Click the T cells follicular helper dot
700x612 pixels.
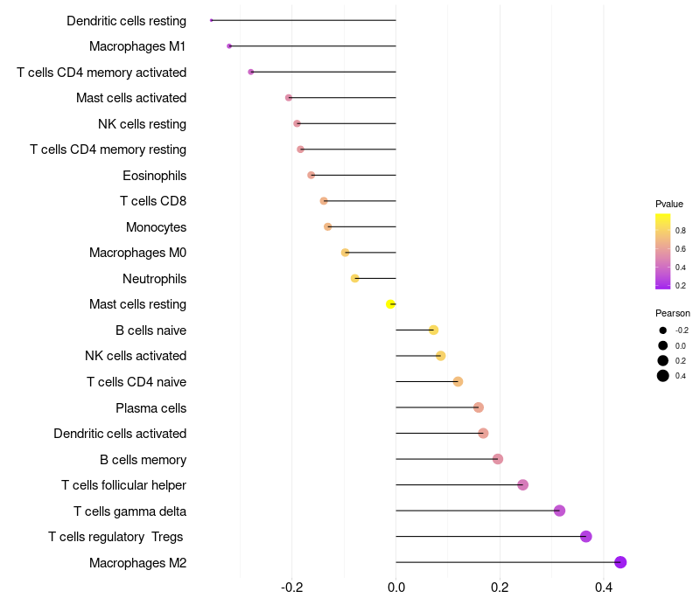click(523, 485)
